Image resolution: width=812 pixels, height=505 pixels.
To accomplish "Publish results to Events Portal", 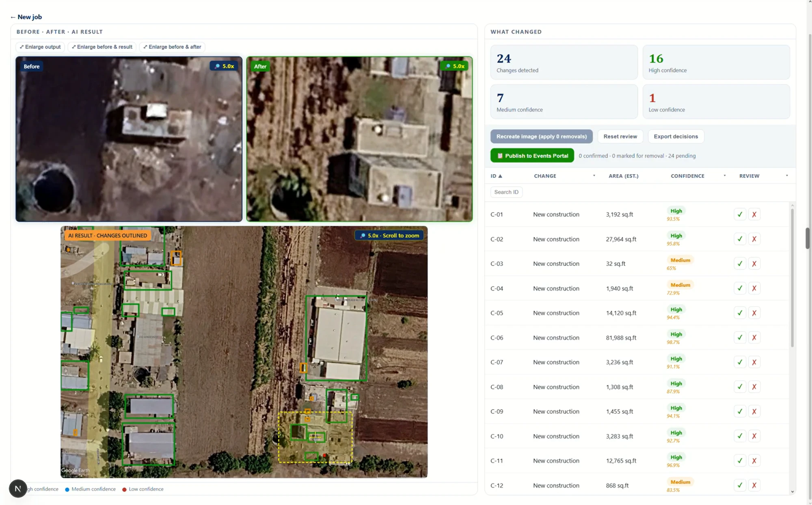I will tap(532, 155).
